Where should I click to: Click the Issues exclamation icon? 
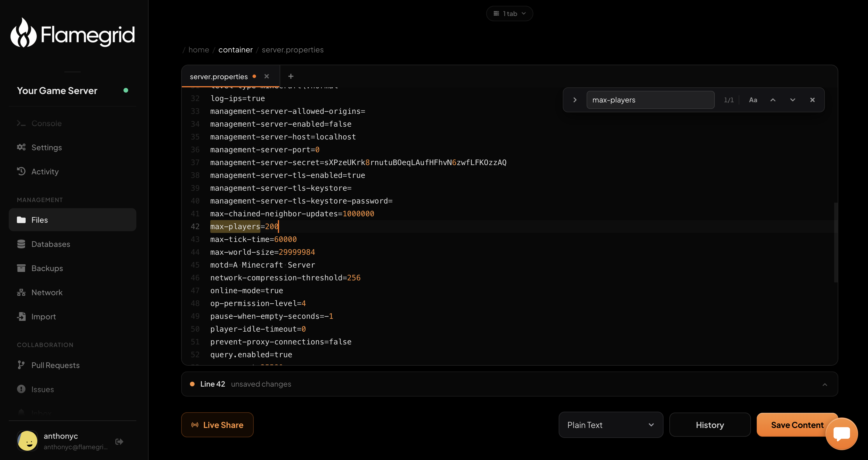(x=21, y=389)
